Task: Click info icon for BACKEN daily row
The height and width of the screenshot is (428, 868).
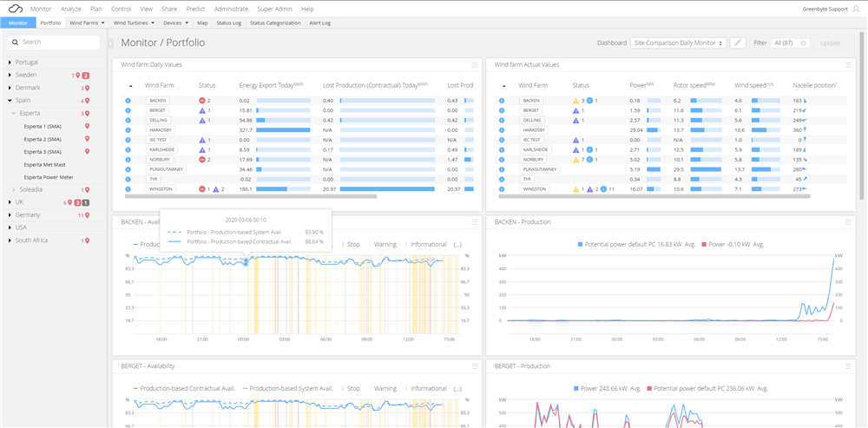Action: 128,101
